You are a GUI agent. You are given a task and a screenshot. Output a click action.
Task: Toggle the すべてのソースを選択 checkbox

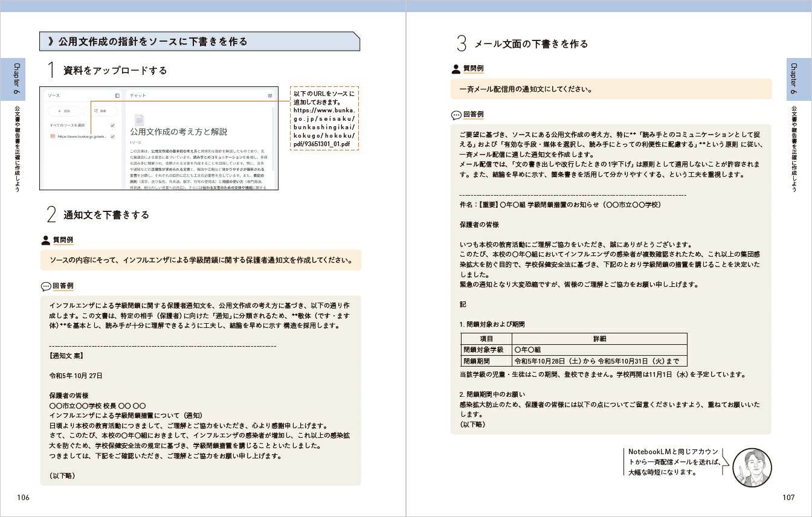pos(112,125)
